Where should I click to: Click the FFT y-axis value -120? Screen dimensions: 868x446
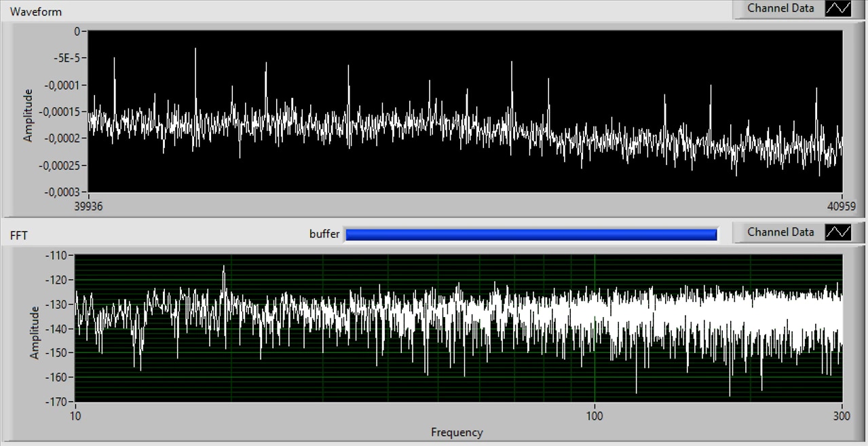[x=58, y=280]
